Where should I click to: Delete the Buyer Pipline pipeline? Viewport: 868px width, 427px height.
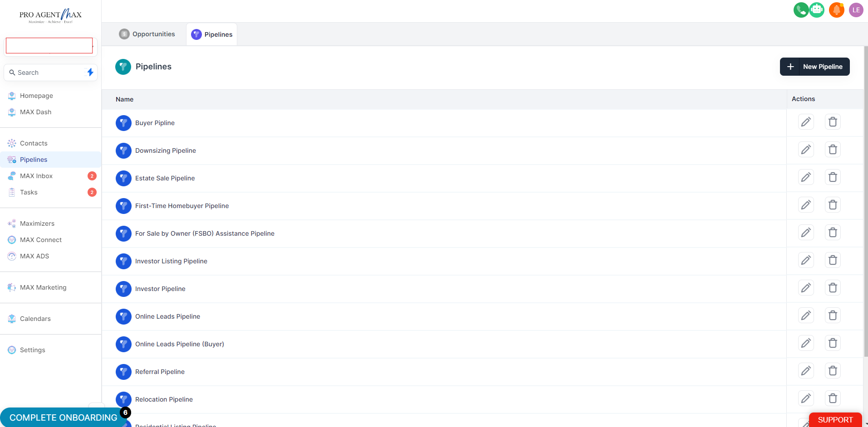[x=833, y=122]
